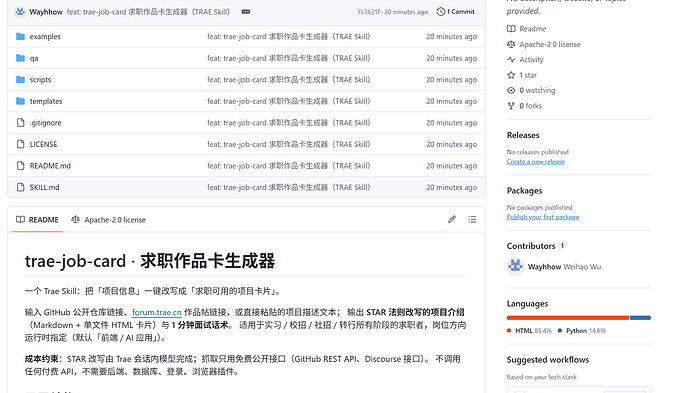Click the Wayhhow contributor avatar
Image resolution: width=690 pixels, height=393 pixels.
point(515,267)
